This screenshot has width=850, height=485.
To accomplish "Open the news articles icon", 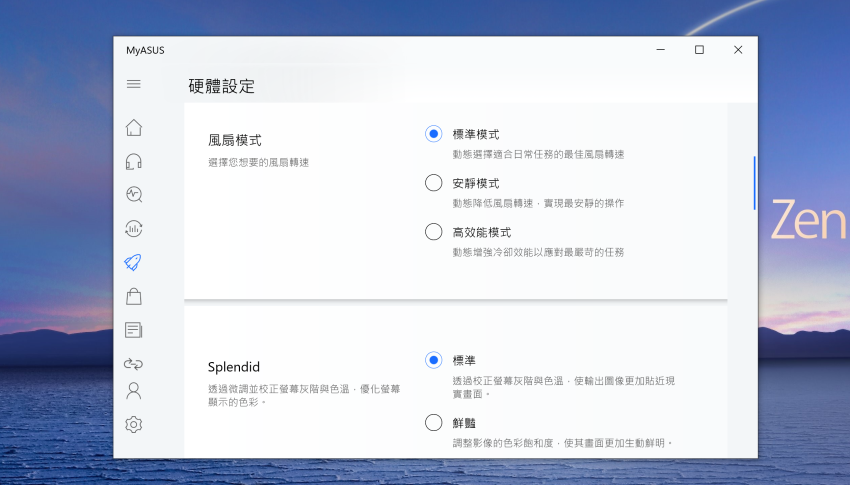I will click(x=133, y=330).
